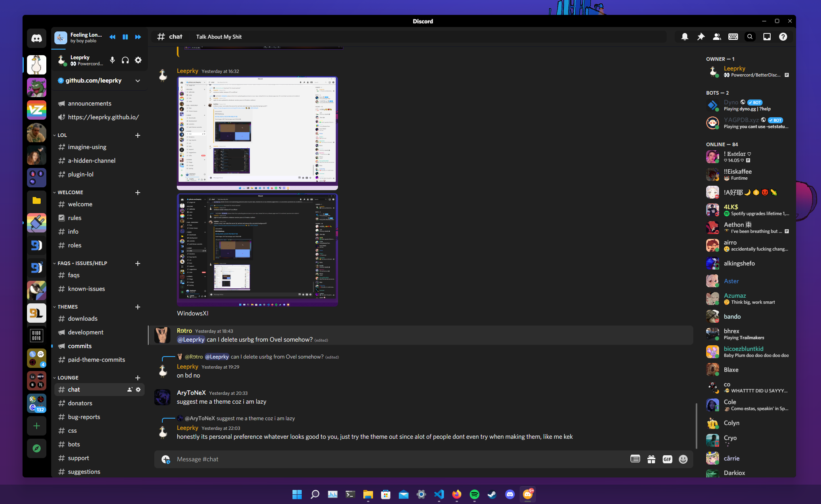Pause the Spotify track Feeling Lonely

[x=125, y=37]
